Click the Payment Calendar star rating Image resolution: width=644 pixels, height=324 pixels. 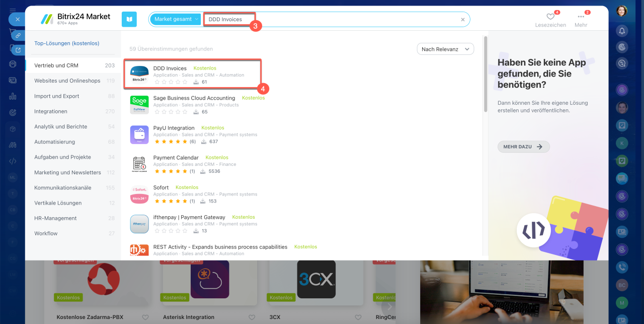click(171, 171)
